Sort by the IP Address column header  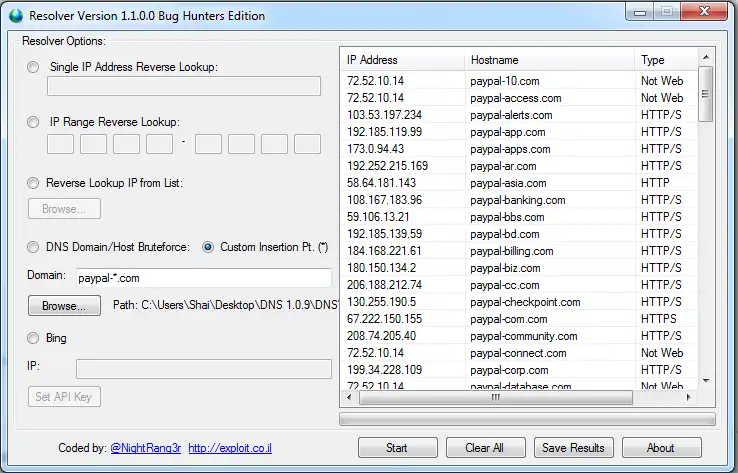(403, 60)
